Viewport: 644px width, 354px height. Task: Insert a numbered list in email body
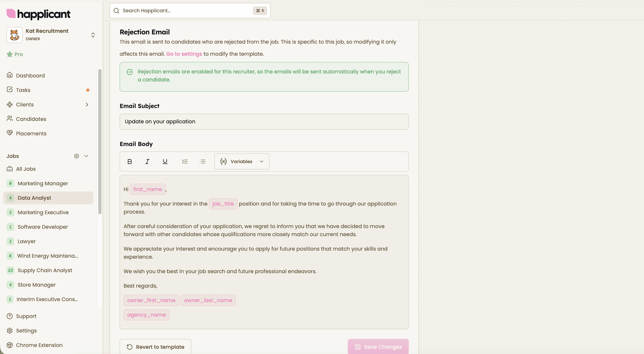[x=185, y=162]
